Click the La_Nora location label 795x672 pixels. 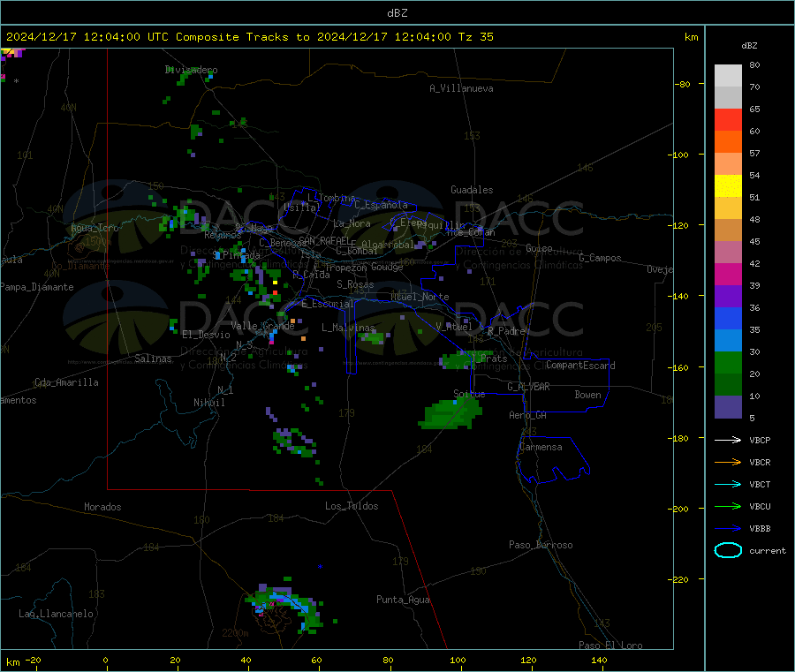click(x=352, y=223)
